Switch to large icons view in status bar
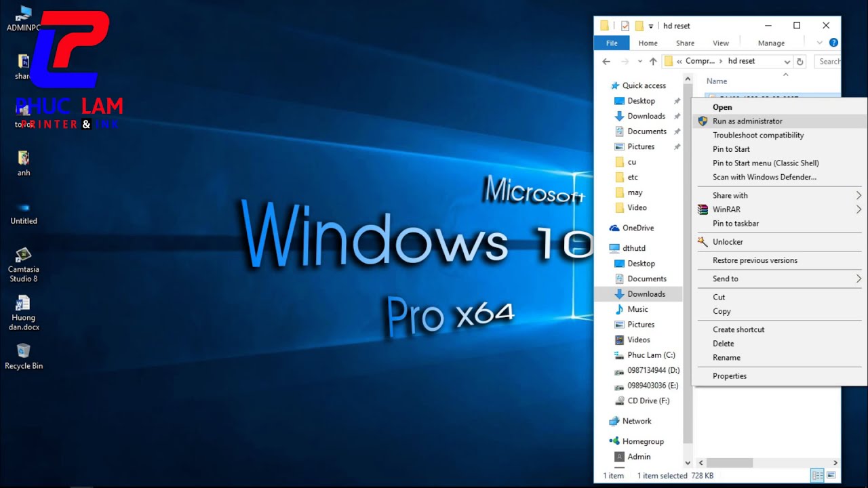868x488 pixels. click(831, 475)
